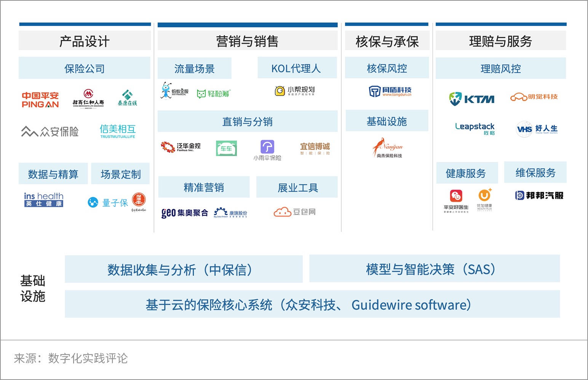Screen dimensions: 588x380
Task: Click the VHS 好人生 logo
Action: point(537,129)
